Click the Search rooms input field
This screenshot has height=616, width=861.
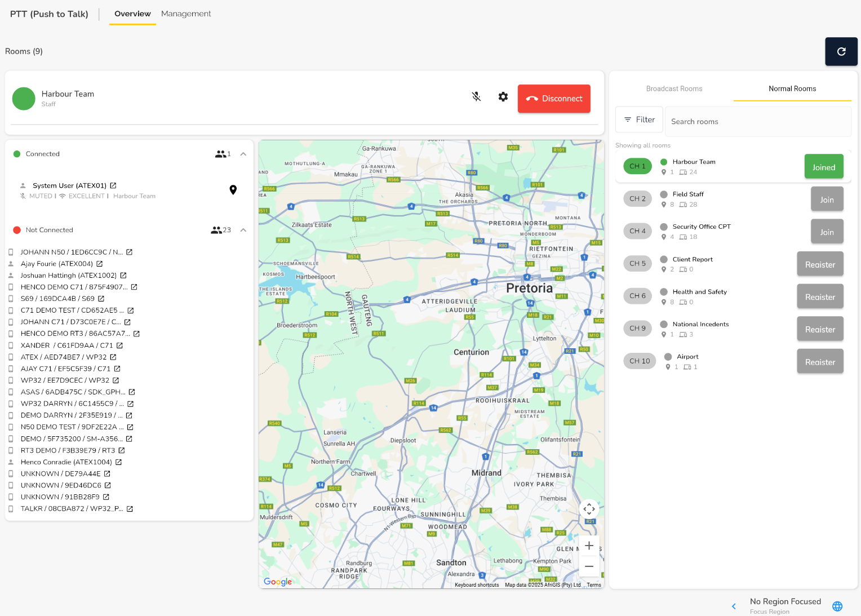758,121
